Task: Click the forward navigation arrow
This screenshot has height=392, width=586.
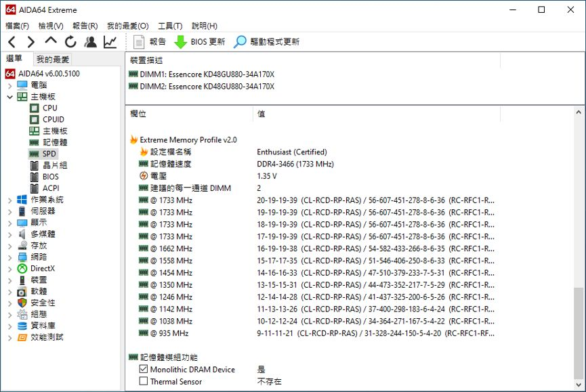Action: point(31,42)
